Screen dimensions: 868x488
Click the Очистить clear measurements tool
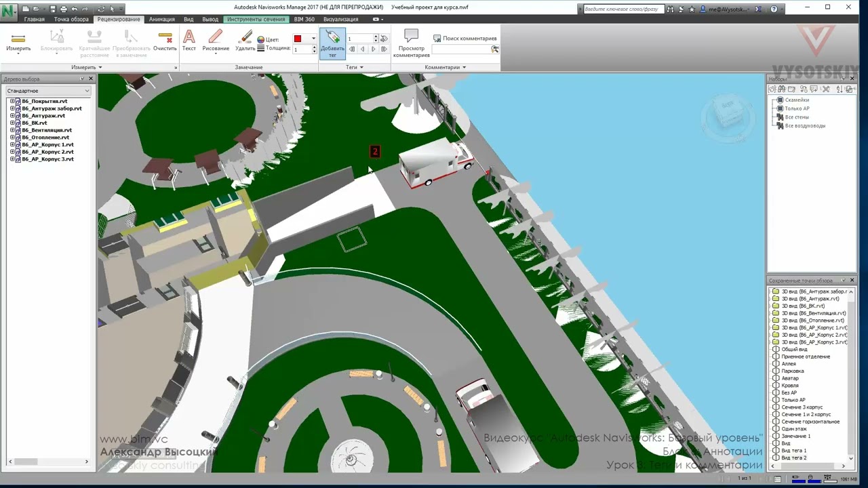(165, 41)
